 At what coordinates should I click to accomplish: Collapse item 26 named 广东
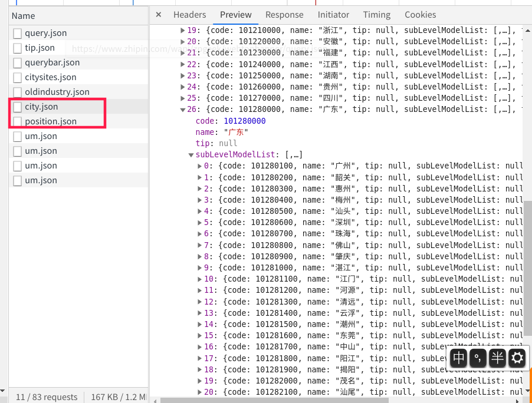(x=182, y=110)
